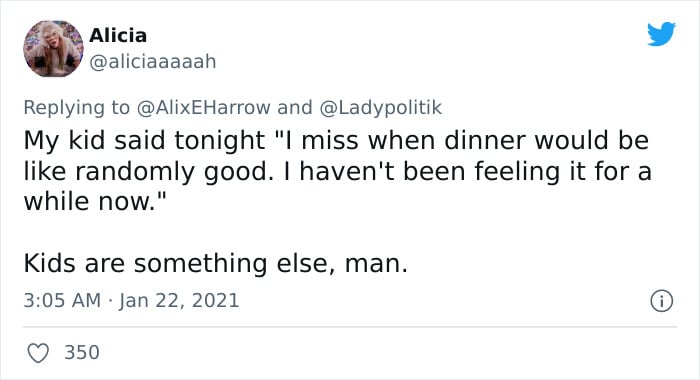The height and width of the screenshot is (380, 700).
Task: Click the word "something" in the last line
Action: 200,263
